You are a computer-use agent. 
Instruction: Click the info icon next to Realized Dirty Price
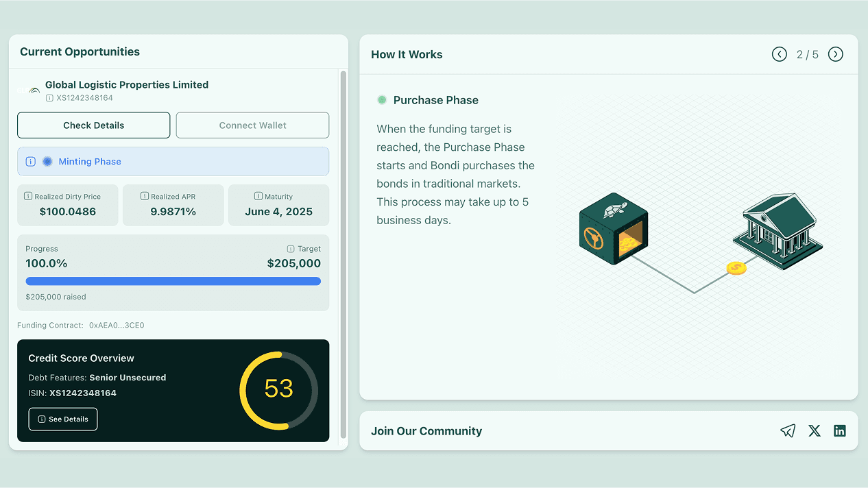(x=28, y=196)
